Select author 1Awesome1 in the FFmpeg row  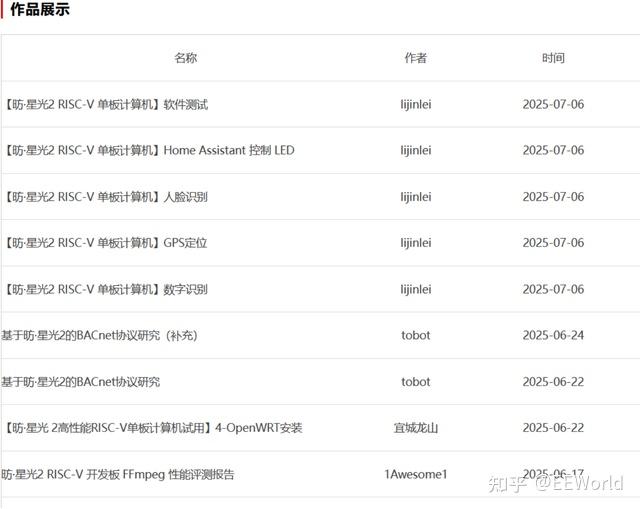pos(416,474)
